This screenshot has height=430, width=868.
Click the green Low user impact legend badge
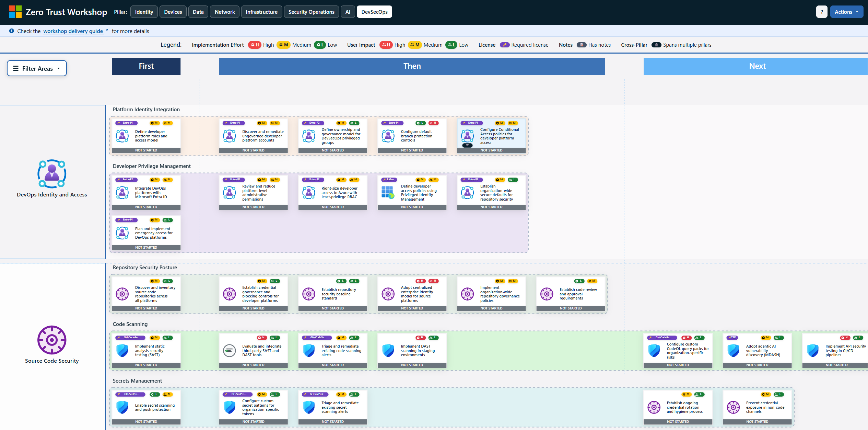pyautogui.click(x=451, y=45)
